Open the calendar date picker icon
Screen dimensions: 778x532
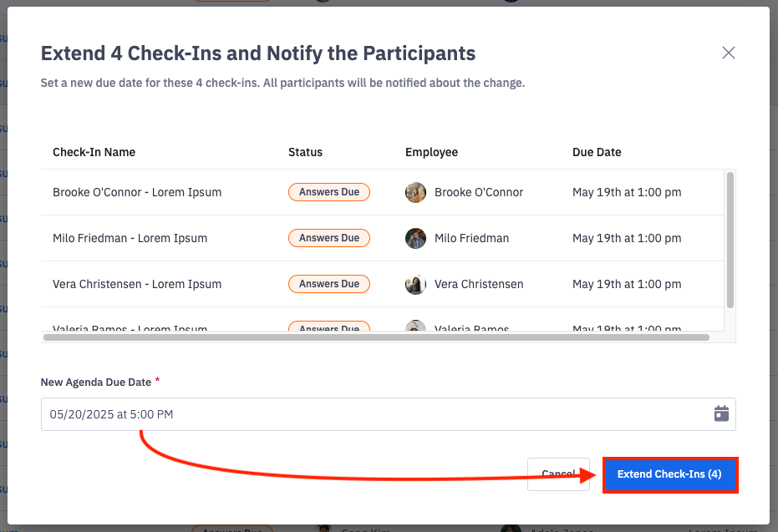721,414
